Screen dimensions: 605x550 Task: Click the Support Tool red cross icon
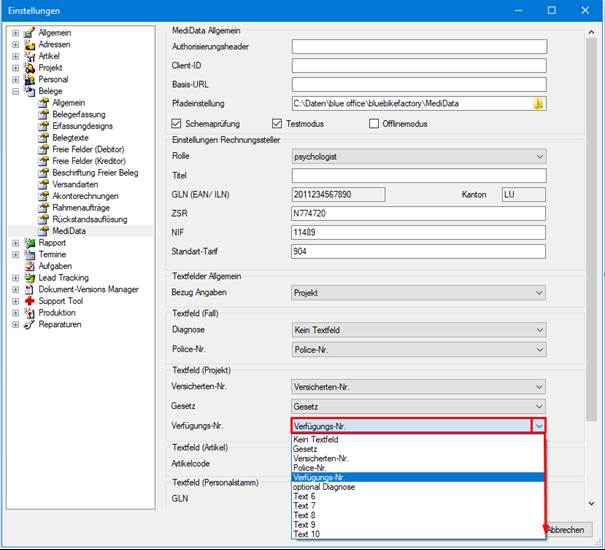point(29,301)
